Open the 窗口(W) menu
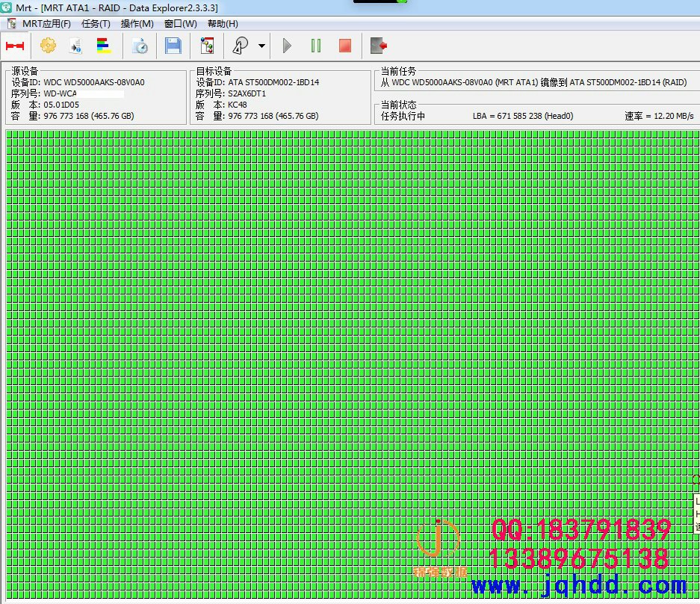Viewport: 700px width, 604px height. tap(180, 24)
